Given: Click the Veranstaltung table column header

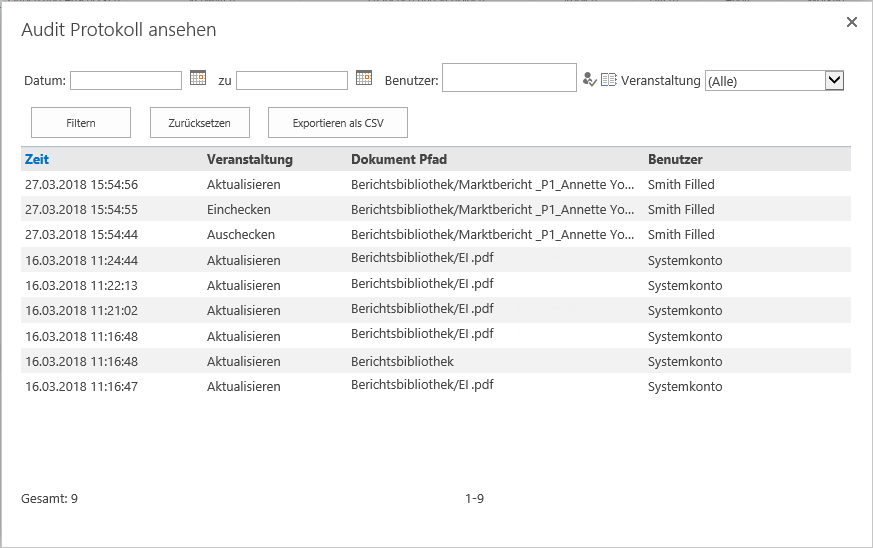Looking at the screenshot, I should [249, 159].
